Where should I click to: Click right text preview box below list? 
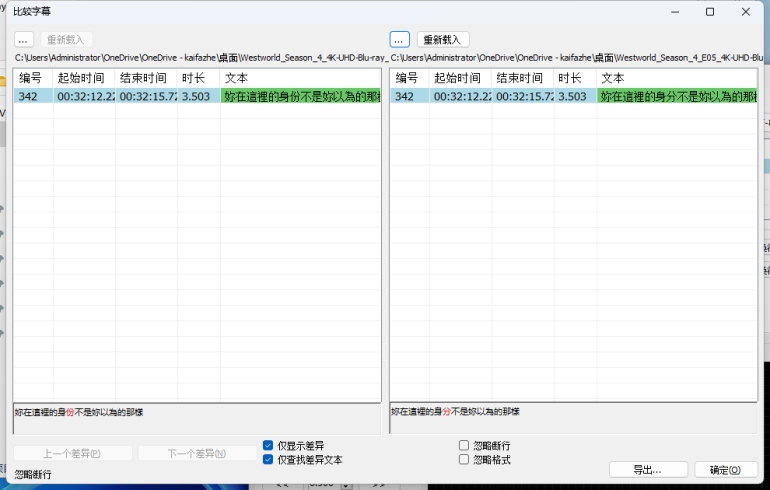point(574,419)
